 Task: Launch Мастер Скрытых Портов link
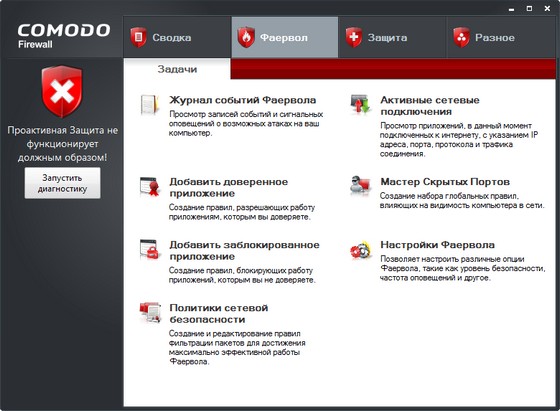[445, 182]
